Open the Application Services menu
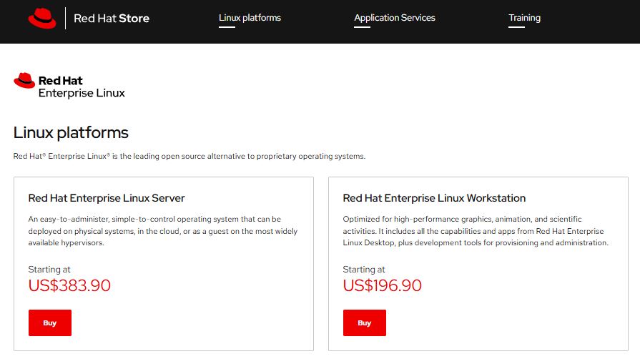640x364 pixels. 394,18
